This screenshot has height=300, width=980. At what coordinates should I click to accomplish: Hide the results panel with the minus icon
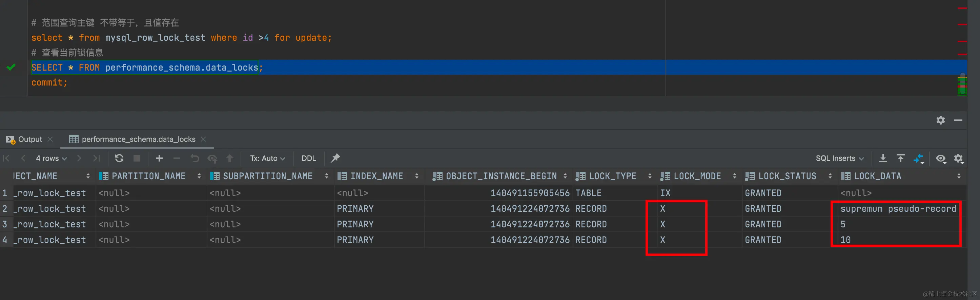(x=958, y=120)
